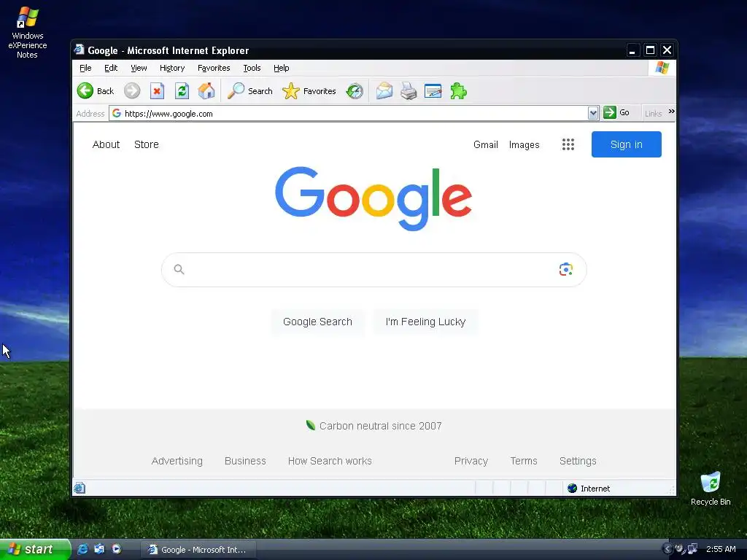The image size is (747, 560).
Task: Refresh the page with the green arrows icon
Action: (182, 91)
